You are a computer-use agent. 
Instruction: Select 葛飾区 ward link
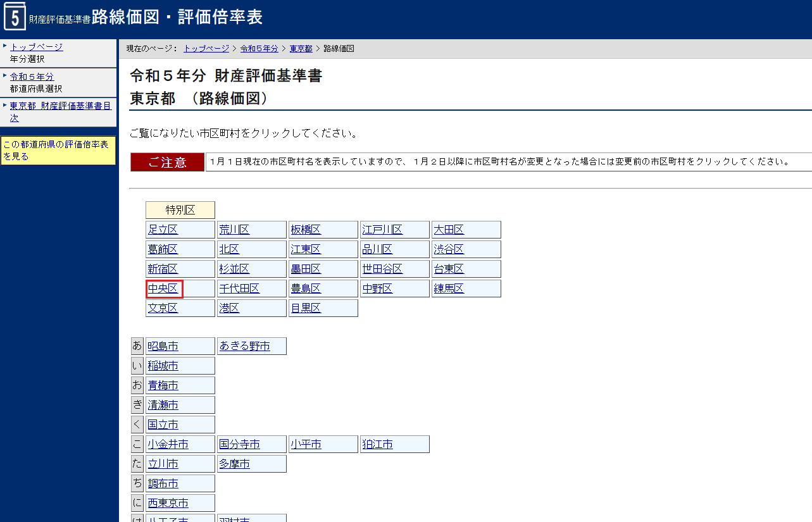click(163, 249)
